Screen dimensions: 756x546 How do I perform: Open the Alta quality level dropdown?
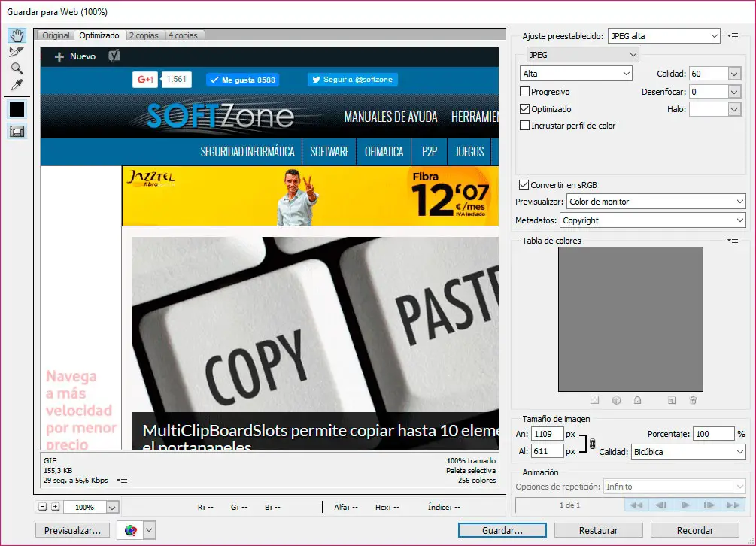575,73
